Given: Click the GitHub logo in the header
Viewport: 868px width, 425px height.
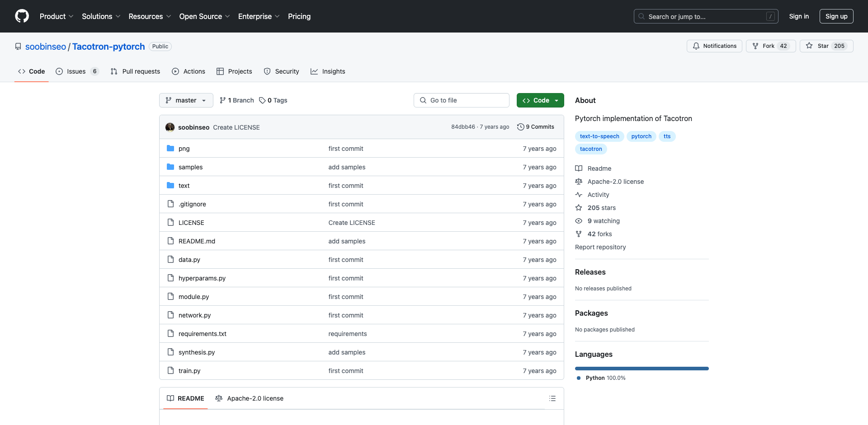Looking at the screenshot, I should pos(22,16).
